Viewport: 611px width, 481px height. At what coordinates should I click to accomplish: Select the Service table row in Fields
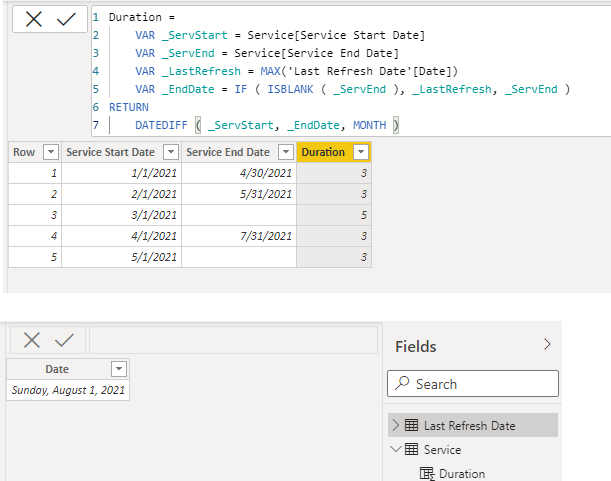(473, 449)
